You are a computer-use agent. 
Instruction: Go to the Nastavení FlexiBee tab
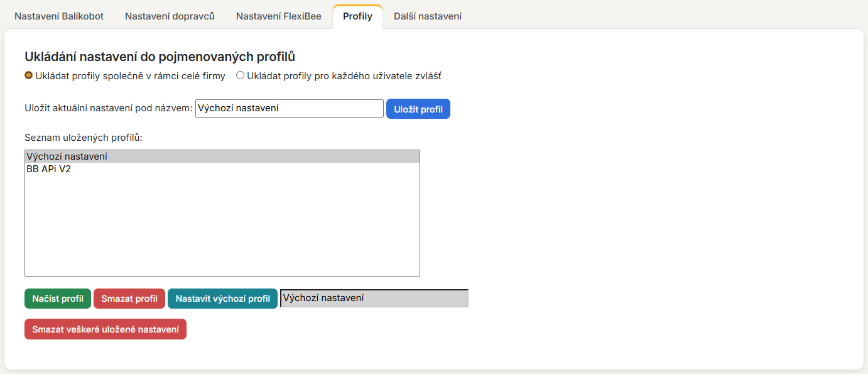tap(279, 16)
